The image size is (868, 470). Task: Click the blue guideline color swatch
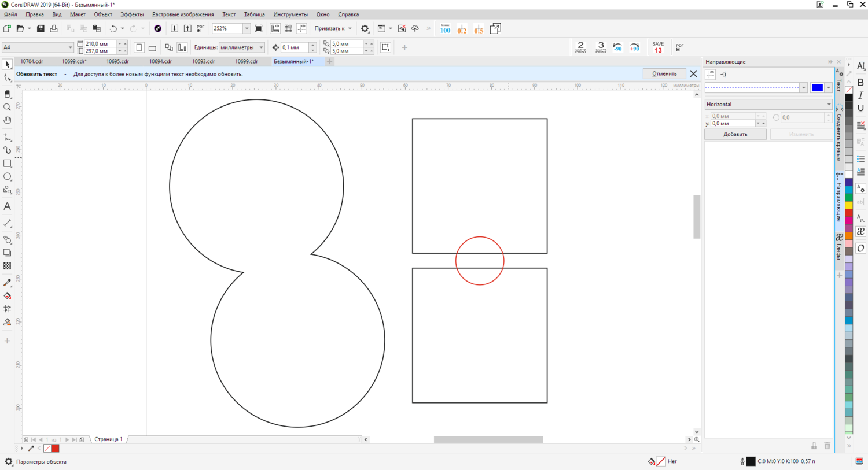(817, 88)
